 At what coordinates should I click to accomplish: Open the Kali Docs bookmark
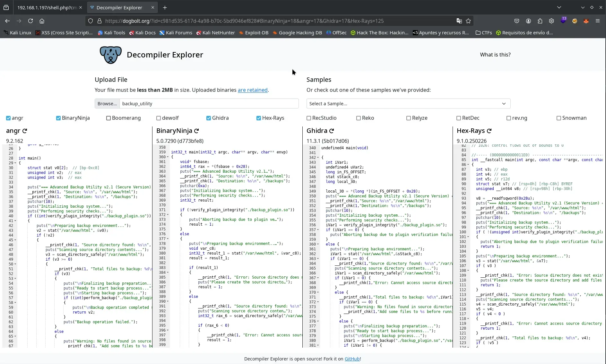[142, 33]
